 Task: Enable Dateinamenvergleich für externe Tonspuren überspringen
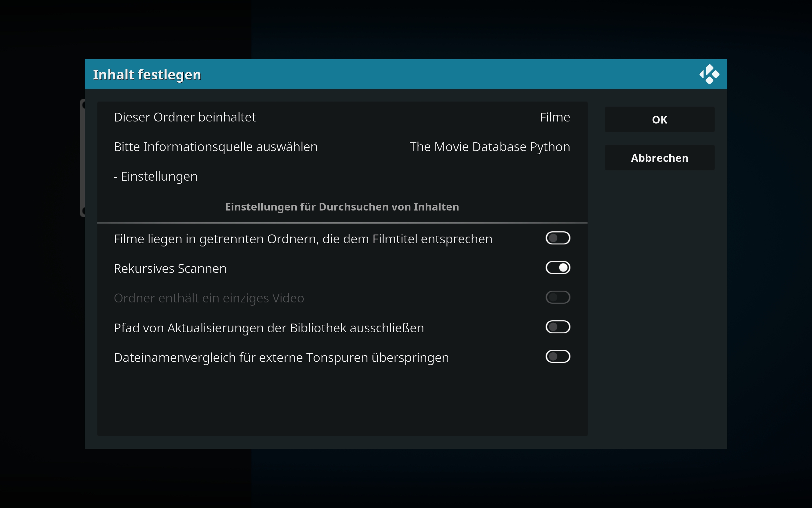coord(558,356)
